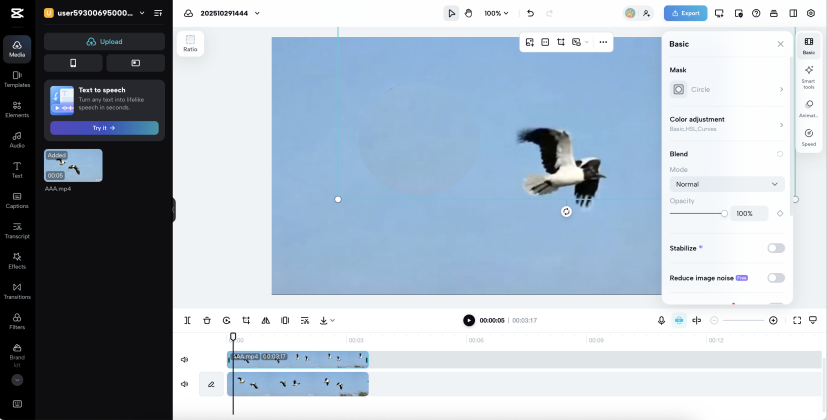This screenshot has width=828, height=420.
Task: Click the Upload button
Action: tap(105, 41)
